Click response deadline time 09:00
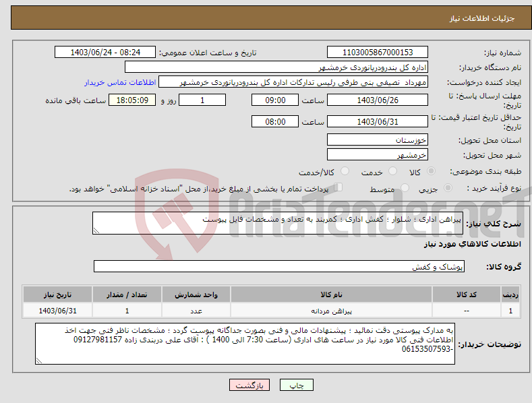Image resolution: width=532 pixels, height=403 pixels. 275,100
